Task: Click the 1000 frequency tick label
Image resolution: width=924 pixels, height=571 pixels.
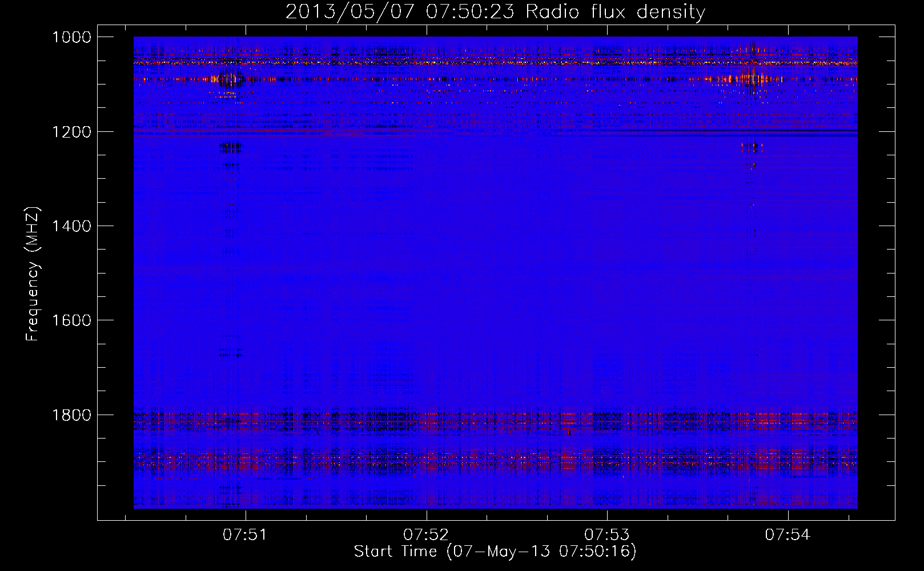Action: click(72, 37)
